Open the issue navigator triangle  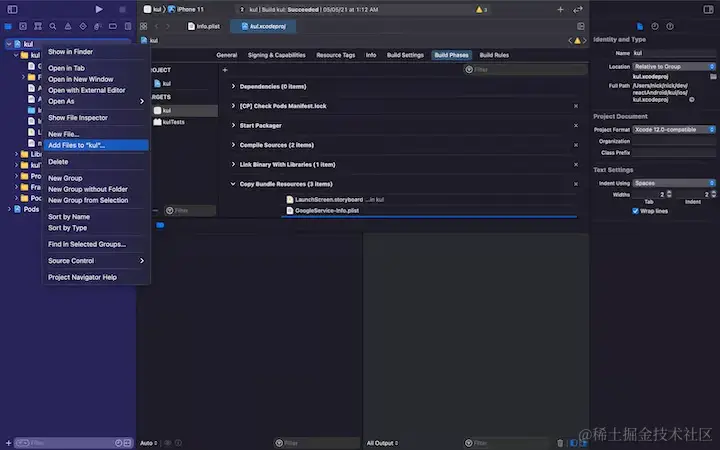pos(68,27)
